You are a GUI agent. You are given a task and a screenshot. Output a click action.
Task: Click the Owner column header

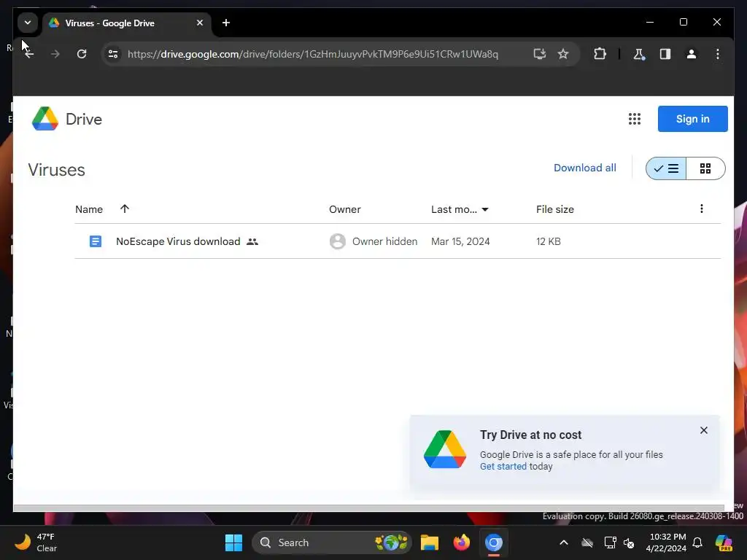point(344,209)
